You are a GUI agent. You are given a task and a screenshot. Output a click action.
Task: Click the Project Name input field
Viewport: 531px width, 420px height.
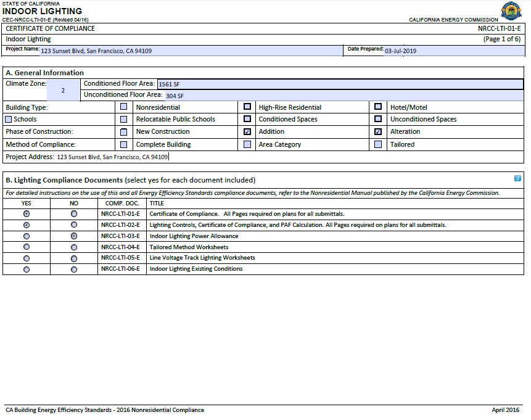point(190,51)
